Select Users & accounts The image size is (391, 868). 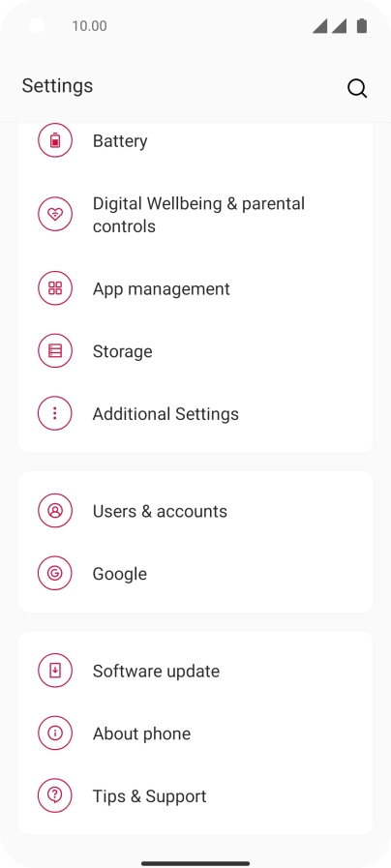click(x=195, y=510)
